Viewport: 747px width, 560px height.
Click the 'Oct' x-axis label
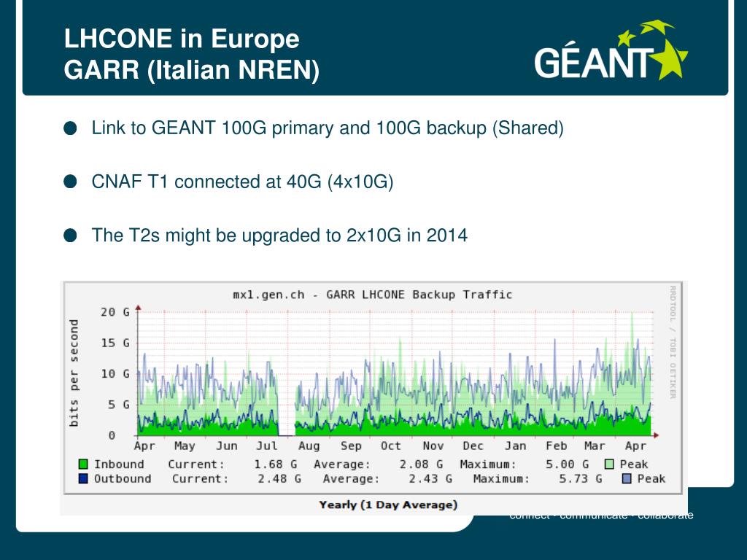pos(391,446)
